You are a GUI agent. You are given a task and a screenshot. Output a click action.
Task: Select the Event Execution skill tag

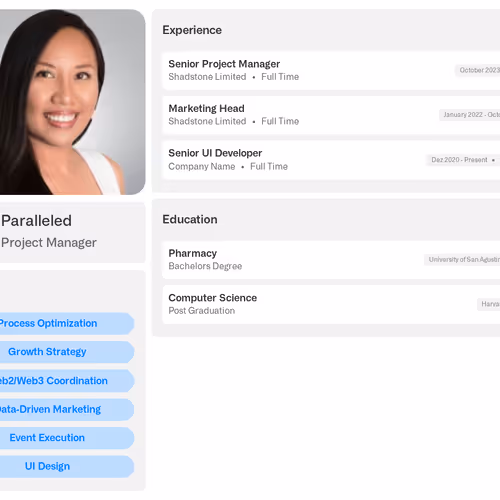coord(67,438)
